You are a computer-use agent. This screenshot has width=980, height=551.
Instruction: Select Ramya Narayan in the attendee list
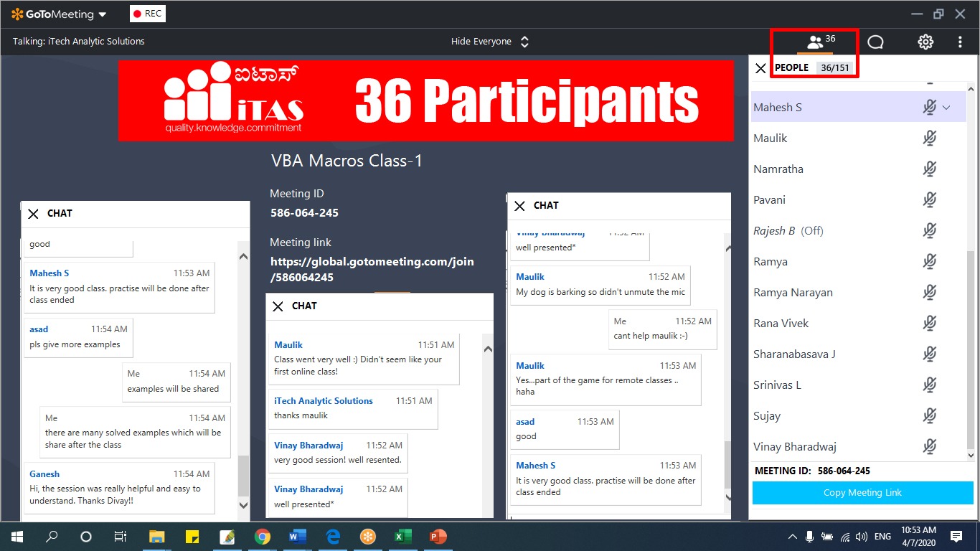click(792, 293)
